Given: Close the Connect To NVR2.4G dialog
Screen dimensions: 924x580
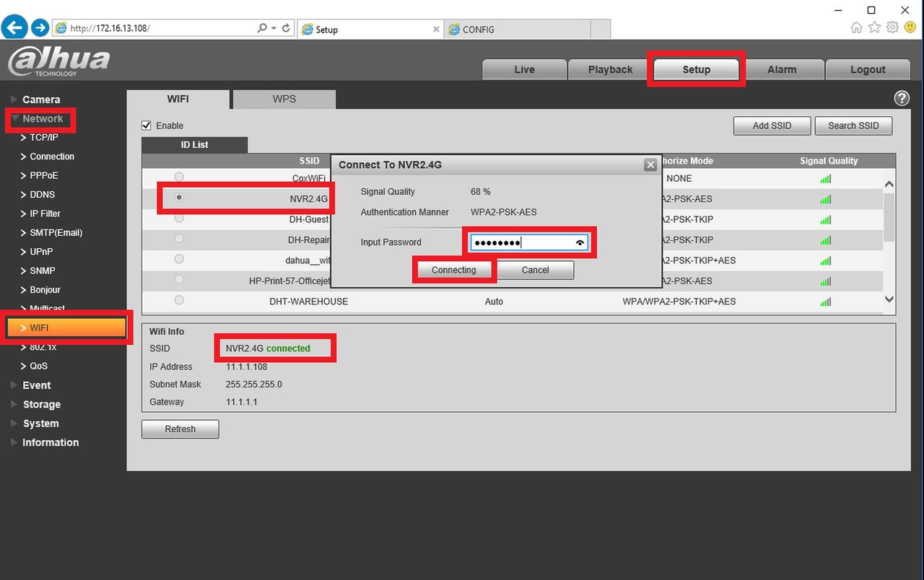Looking at the screenshot, I should 650,164.
